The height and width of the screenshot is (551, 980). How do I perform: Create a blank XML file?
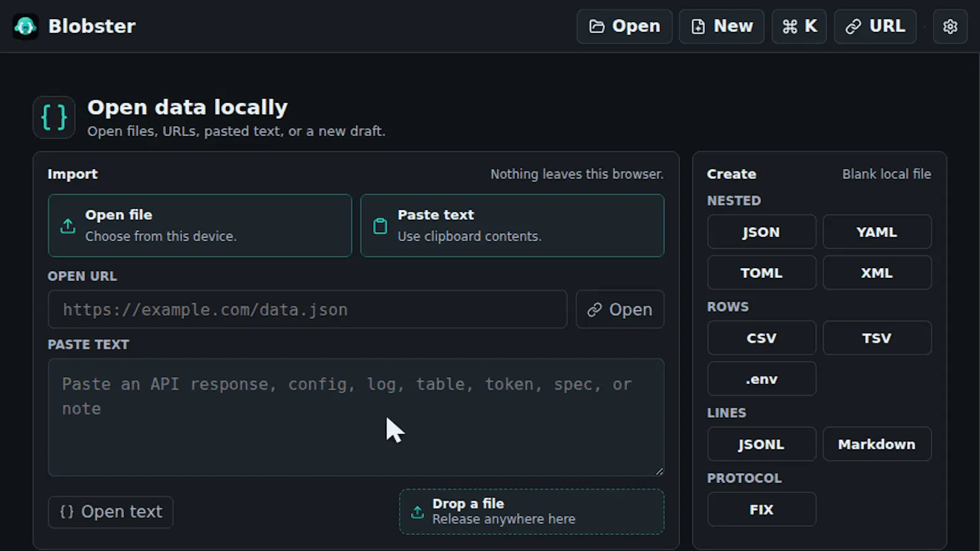877,273
